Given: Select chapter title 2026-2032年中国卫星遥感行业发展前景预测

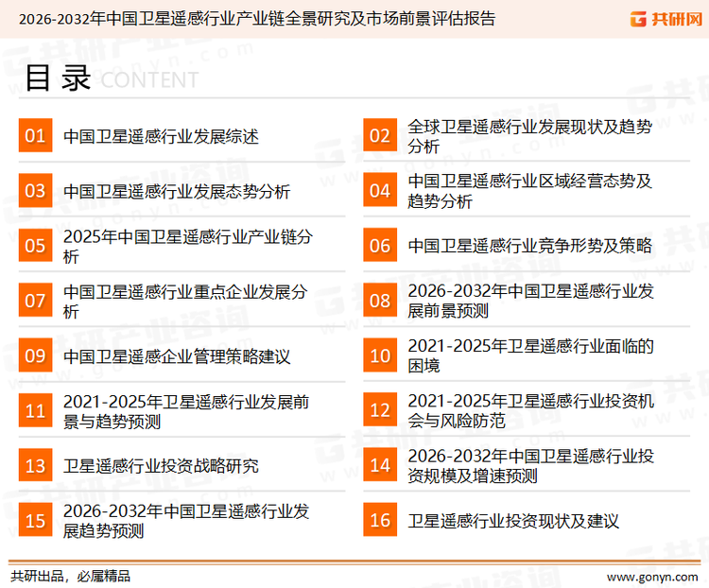Looking at the screenshot, I should coord(531,301).
